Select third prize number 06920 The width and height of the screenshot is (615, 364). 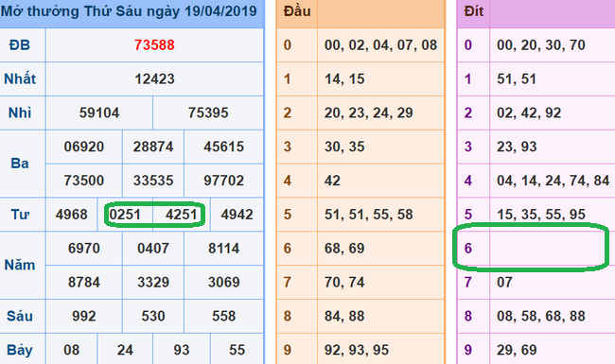click(x=84, y=147)
